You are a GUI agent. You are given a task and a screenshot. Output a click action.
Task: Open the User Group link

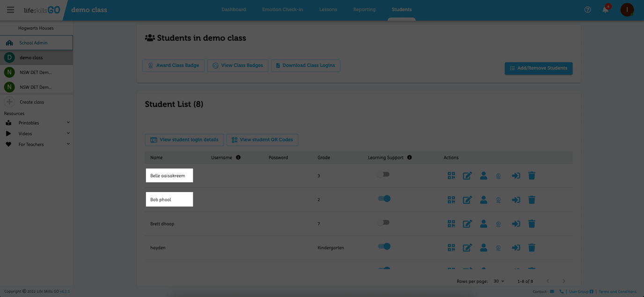tap(581, 291)
